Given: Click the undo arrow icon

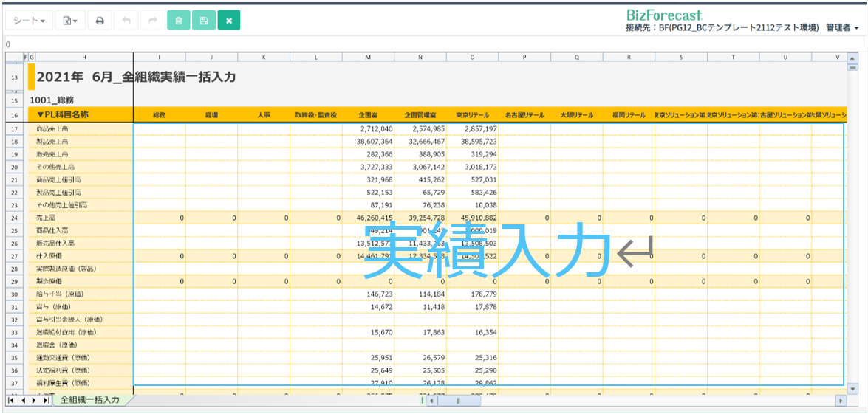Looking at the screenshot, I should pos(126,21).
